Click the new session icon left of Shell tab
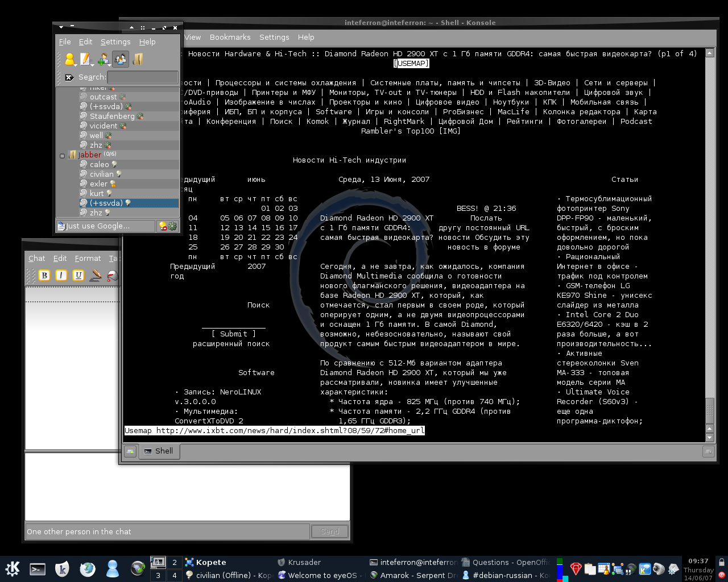The height and width of the screenshot is (582, 728). coord(130,451)
